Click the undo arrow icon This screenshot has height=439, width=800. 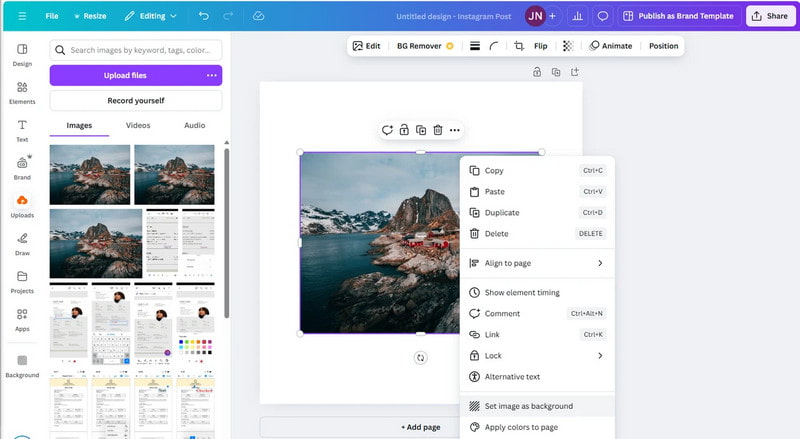[x=204, y=16]
